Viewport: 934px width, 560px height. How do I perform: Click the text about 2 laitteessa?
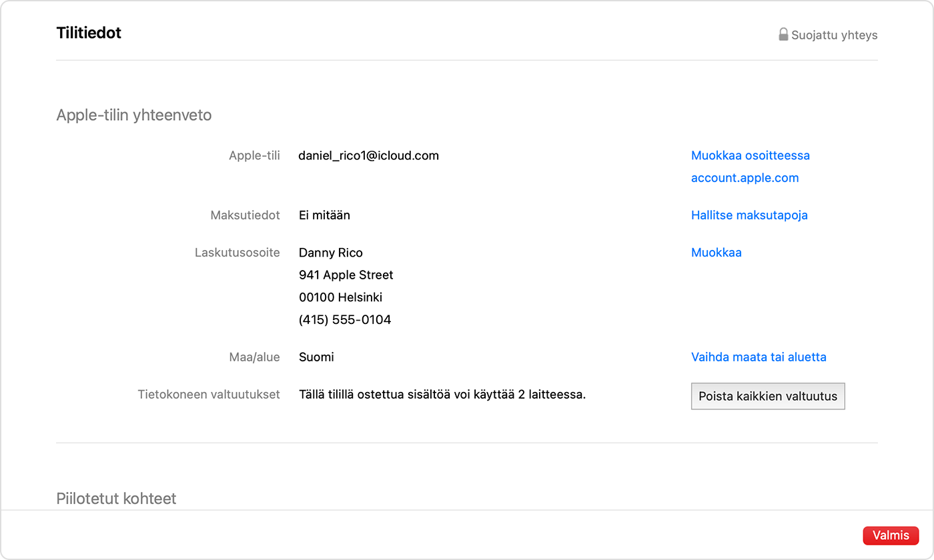(x=442, y=394)
